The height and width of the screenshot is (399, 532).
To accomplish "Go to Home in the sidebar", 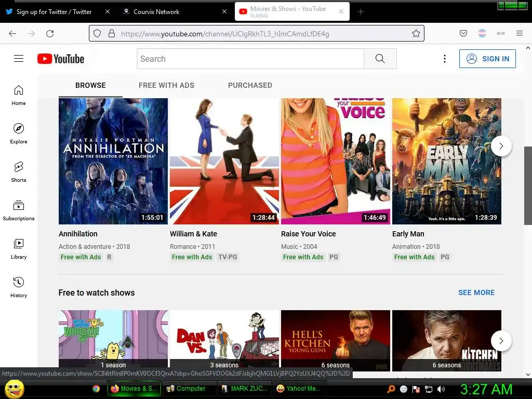I will tap(19, 96).
